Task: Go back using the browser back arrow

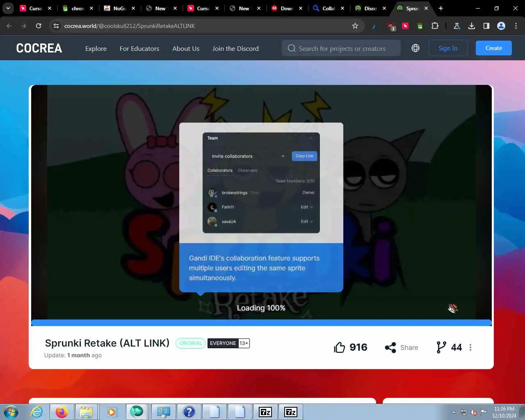Action: tap(9, 26)
